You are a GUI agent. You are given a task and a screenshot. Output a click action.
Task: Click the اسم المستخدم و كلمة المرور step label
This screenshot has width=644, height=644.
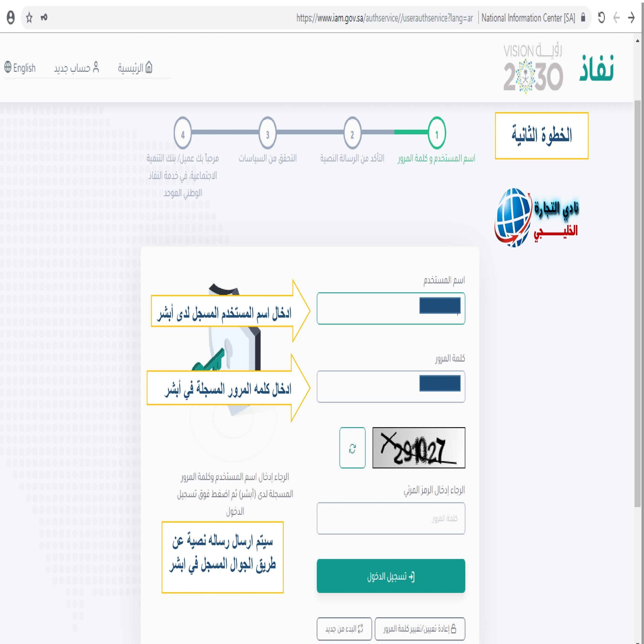436,158
